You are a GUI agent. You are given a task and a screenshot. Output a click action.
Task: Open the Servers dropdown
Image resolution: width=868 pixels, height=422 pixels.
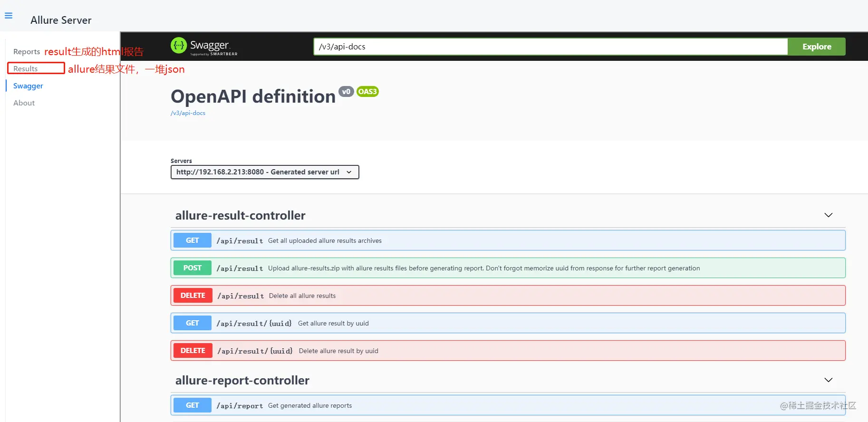[265, 172]
